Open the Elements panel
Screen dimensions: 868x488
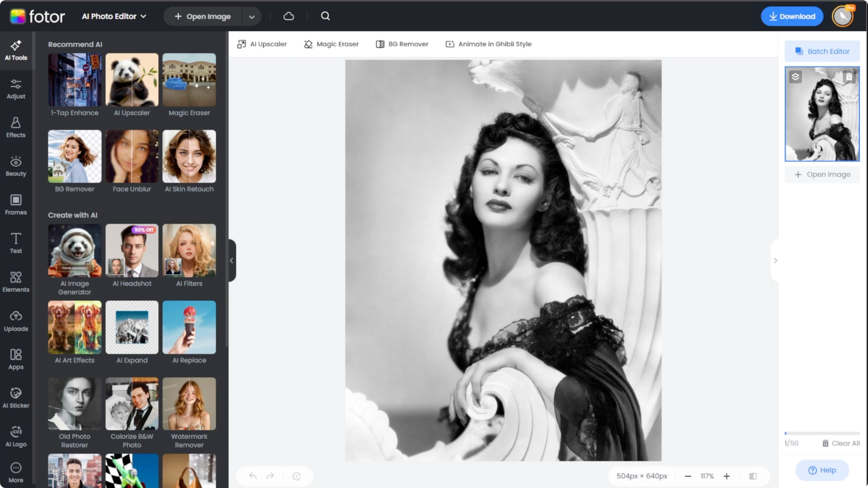click(16, 282)
